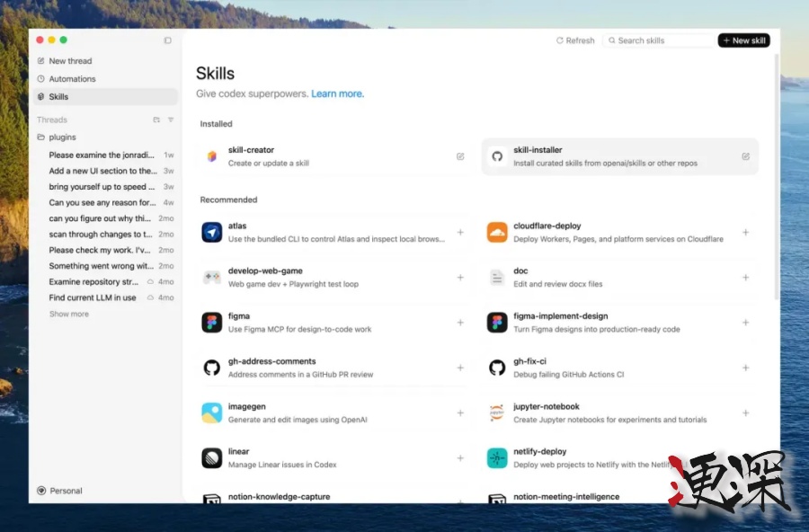Add the gh-fix-ci skill

coord(745,368)
